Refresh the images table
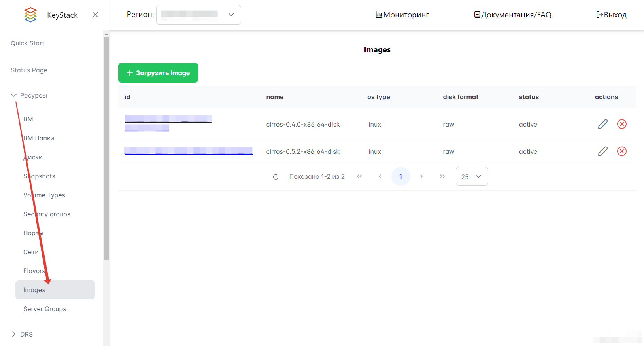 tap(276, 177)
